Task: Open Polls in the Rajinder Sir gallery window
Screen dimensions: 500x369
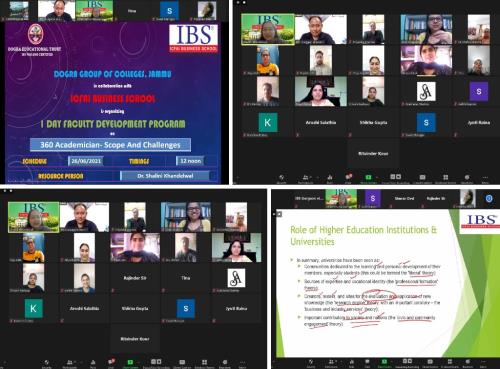Action: point(93,363)
